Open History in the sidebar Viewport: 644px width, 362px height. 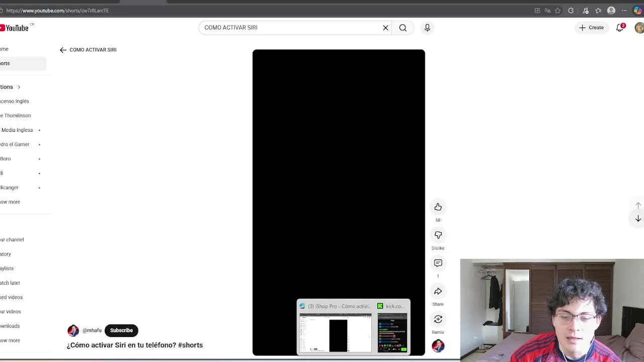pos(6,254)
